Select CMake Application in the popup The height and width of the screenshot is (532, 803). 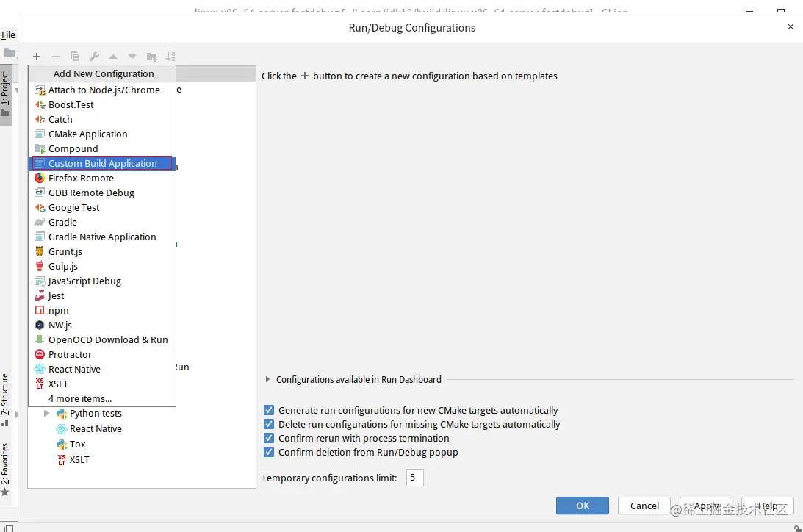(102, 134)
